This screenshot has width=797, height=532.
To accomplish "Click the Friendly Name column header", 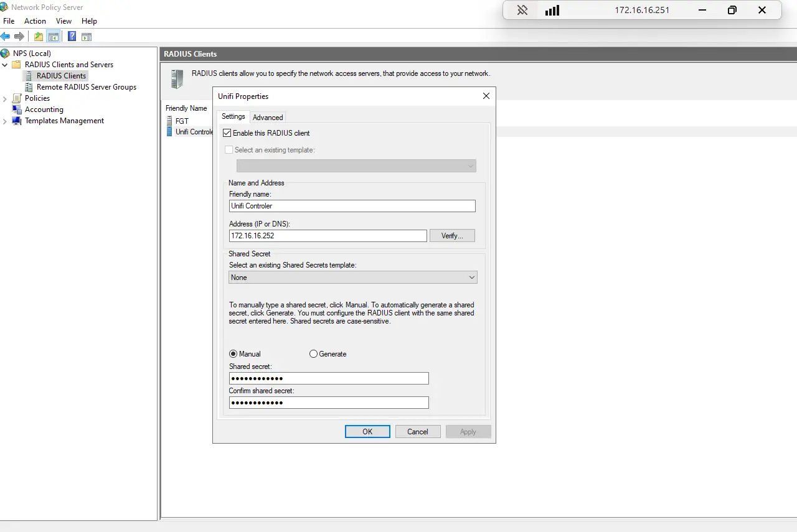I will 186,108.
